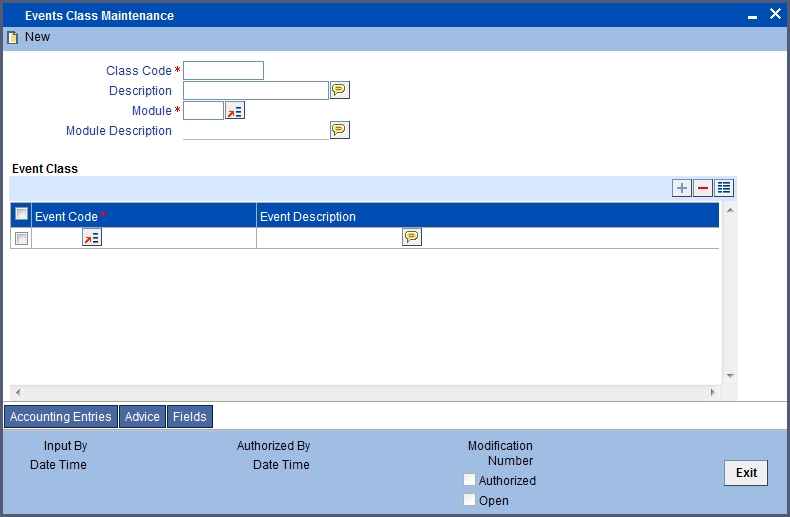Viewport: 790px width, 517px height.
Task: Click the New toolbar label
Action: [37, 37]
